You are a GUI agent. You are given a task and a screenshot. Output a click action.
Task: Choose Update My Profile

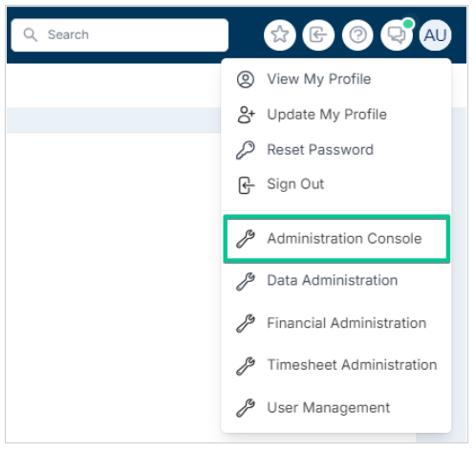(336, 115)
